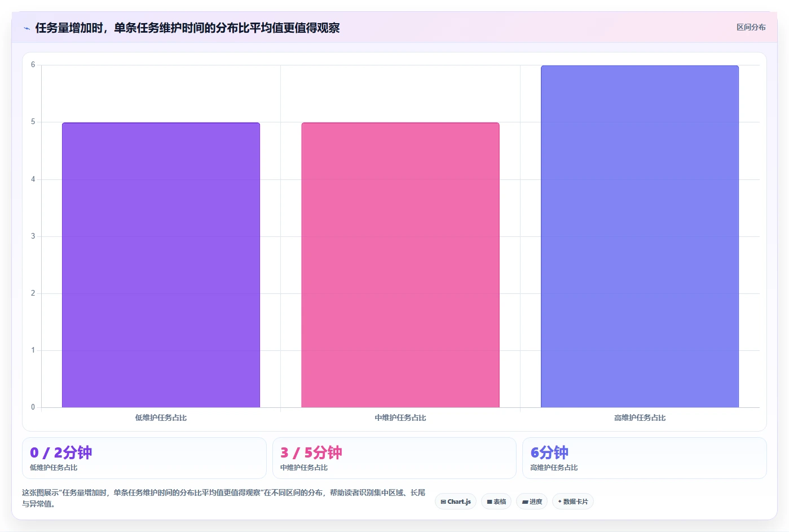Click the y-axis value 3
Screen dimensions: 789x532
tap(33, 236)
